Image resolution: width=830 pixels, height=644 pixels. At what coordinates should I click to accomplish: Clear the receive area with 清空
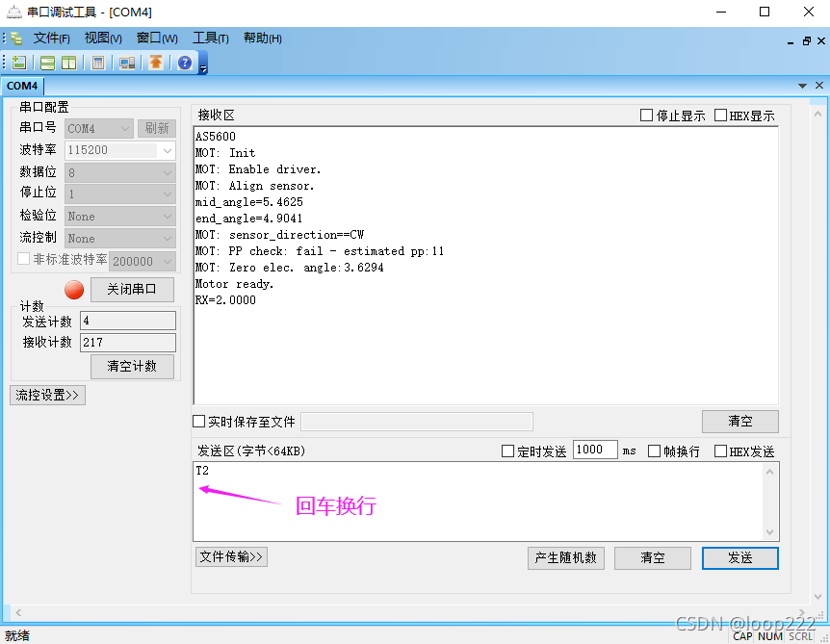(740, 422)
